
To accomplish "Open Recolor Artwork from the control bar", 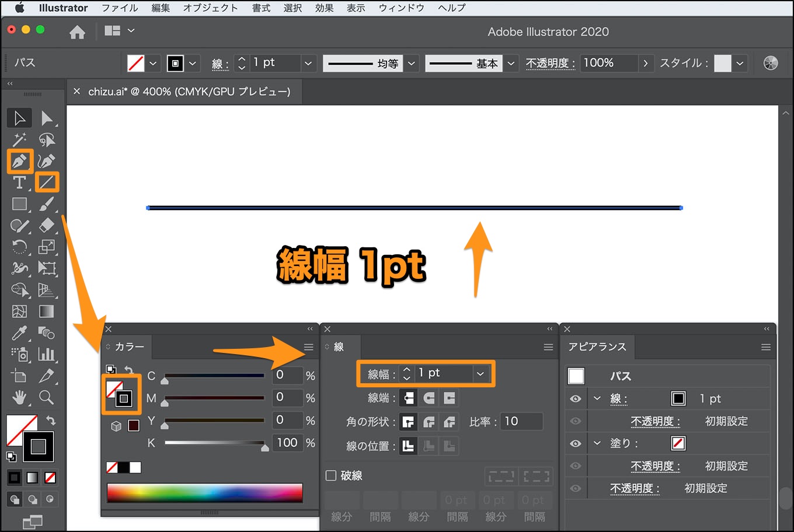I will point(771,63).
